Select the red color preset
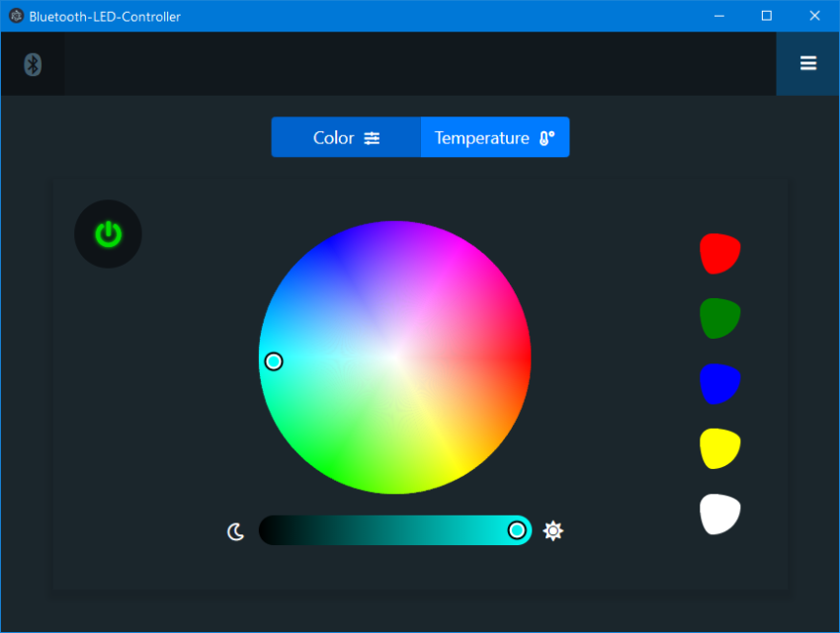This screenshot has width=840, height=633. click(x=719, y=253)
